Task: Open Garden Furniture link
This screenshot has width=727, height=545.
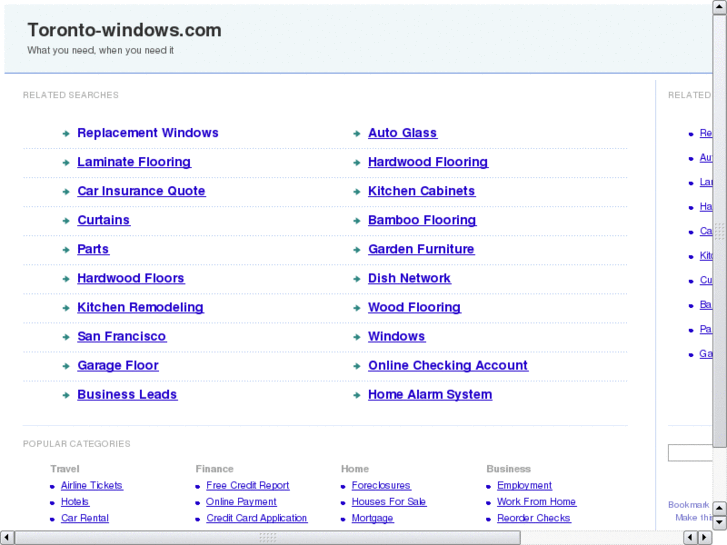Action: coord(421,250)
